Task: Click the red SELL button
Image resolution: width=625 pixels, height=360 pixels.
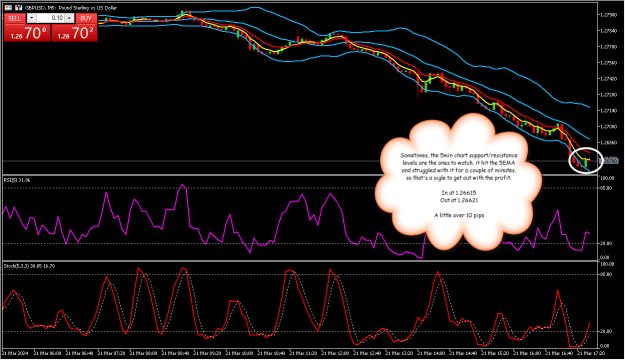Action: pos(15,18)
